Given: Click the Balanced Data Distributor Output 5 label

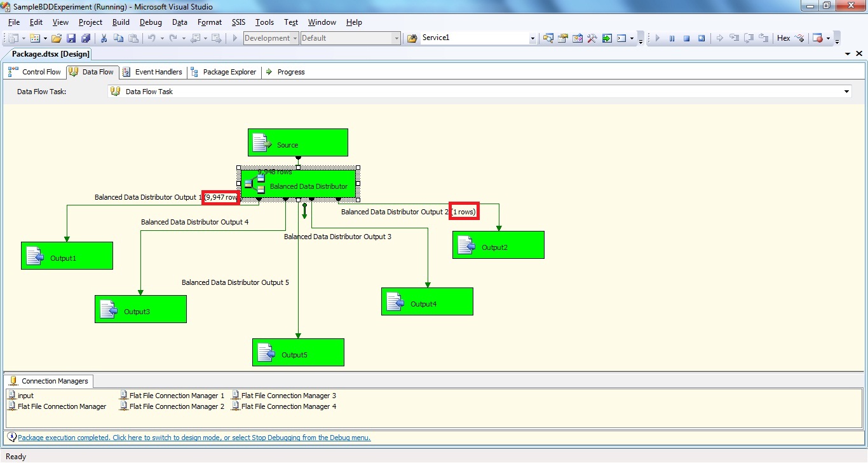Looking at the screenshot, I should (235, 282).
